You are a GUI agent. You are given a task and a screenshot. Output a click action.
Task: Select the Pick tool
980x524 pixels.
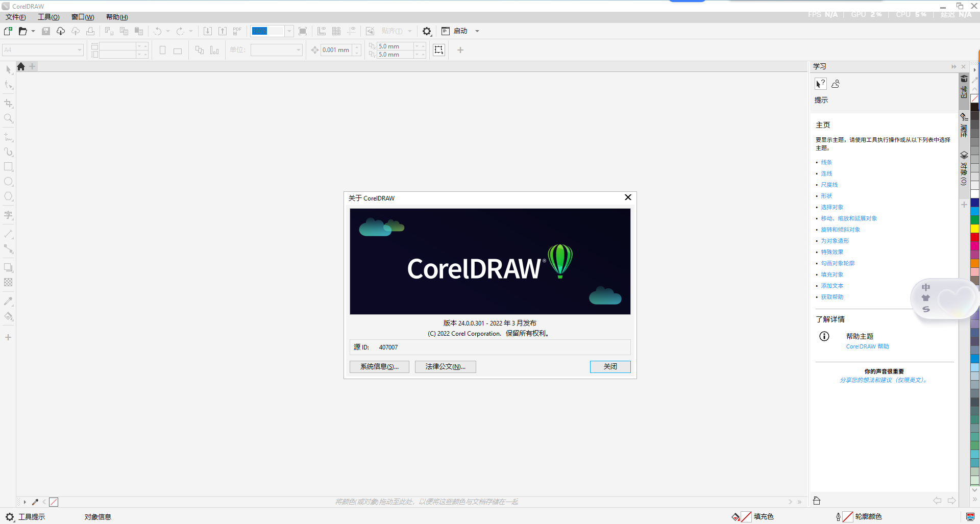click(8, 69)
